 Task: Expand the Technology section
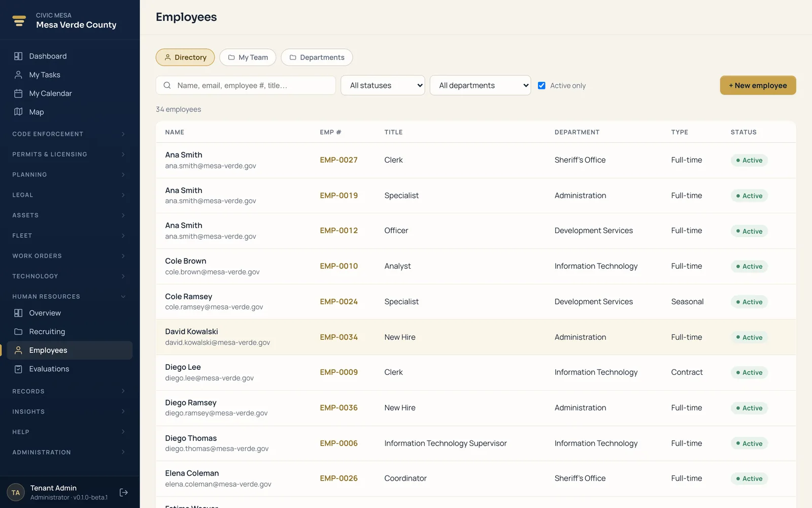click(x=70, y=276)
